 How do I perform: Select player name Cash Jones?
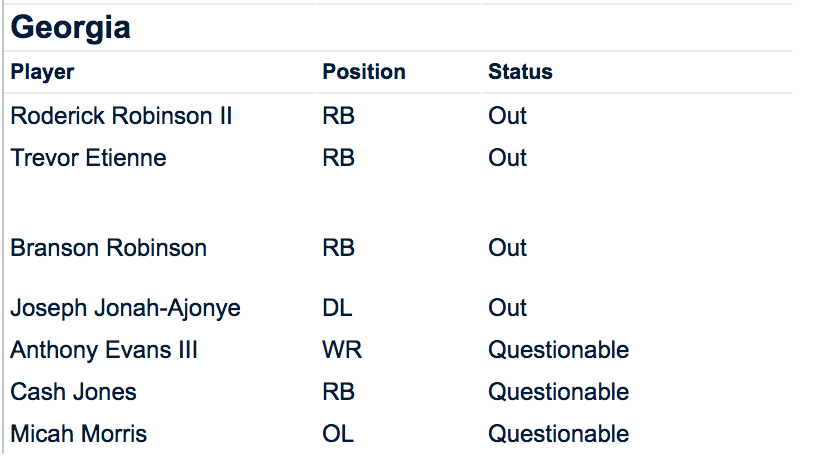click(x=73, y=392)
